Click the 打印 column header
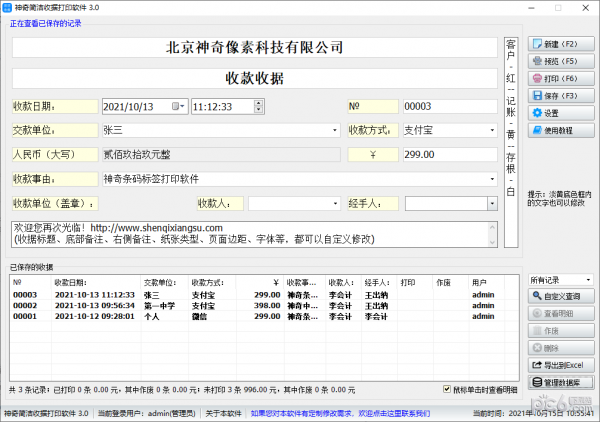Screen dimensions: 600x422 click(415, 283)
